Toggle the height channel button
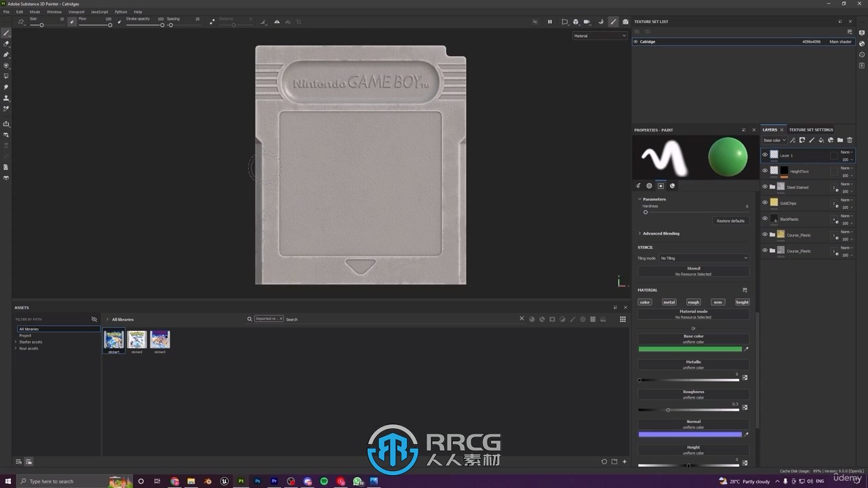This screenshot has width=868, height=488. pyautogui.click(x=743, y=302)
